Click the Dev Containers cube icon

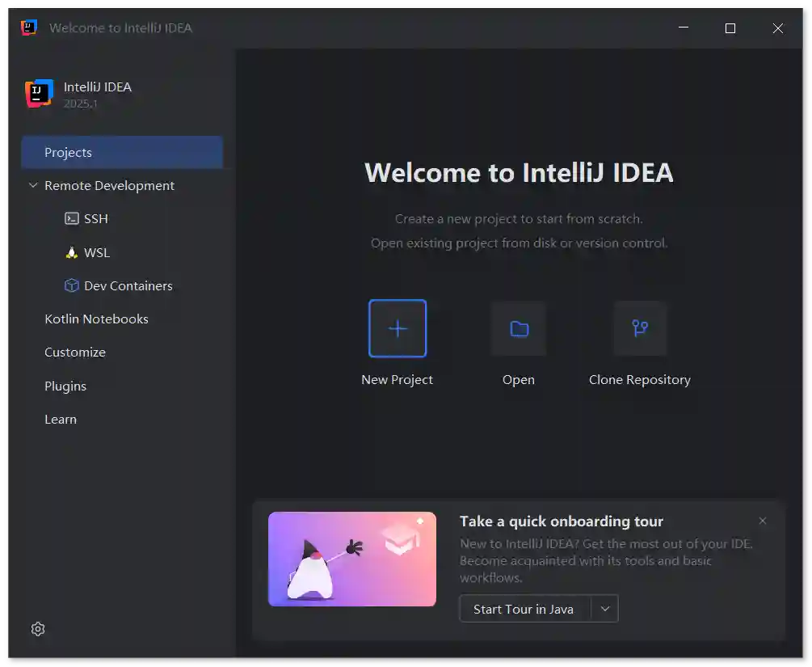[72, 286]
